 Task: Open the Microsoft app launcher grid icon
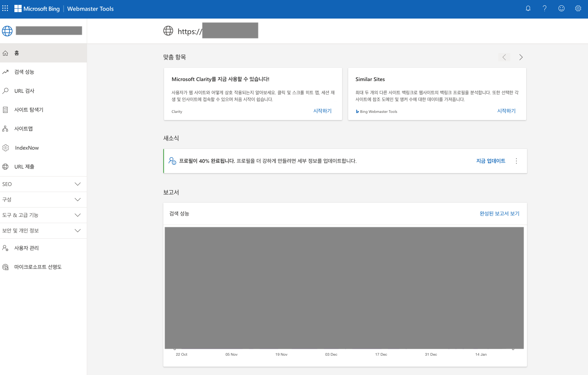click(5, 8)
